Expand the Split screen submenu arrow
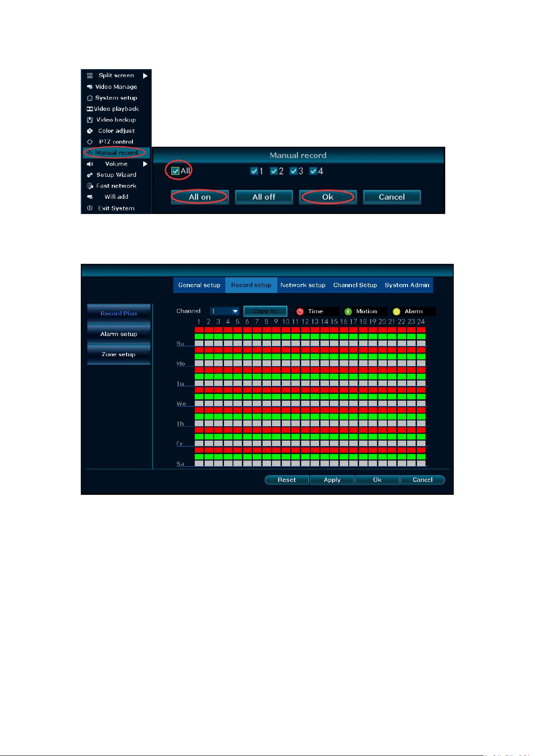The width and height of the screenshot is (535, 756). tap(145, 76)
